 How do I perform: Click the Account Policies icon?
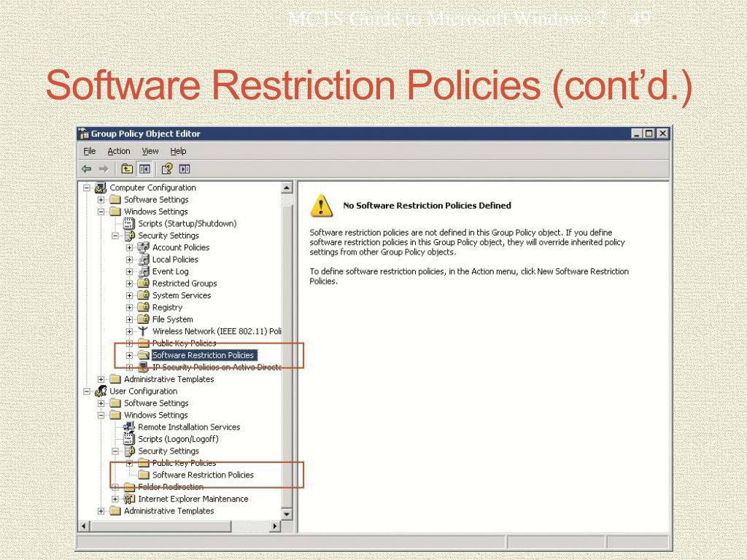[144, 247]
